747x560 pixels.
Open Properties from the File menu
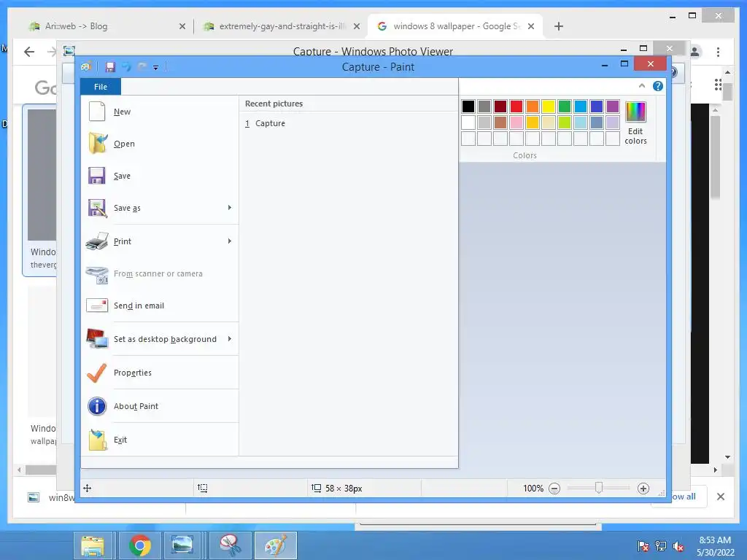(160, 373)
